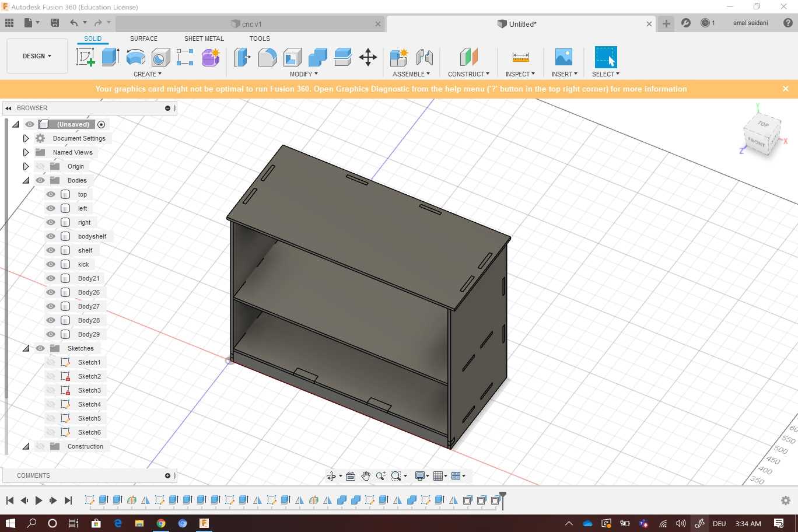Collapse the Construction folder
This screenshot has height=532, width=798.
[x=26, y=446]
